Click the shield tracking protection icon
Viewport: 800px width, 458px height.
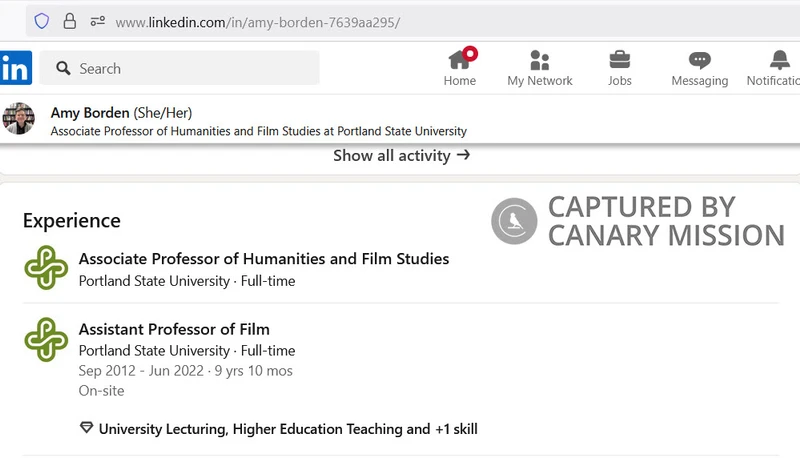pos(42,21)
